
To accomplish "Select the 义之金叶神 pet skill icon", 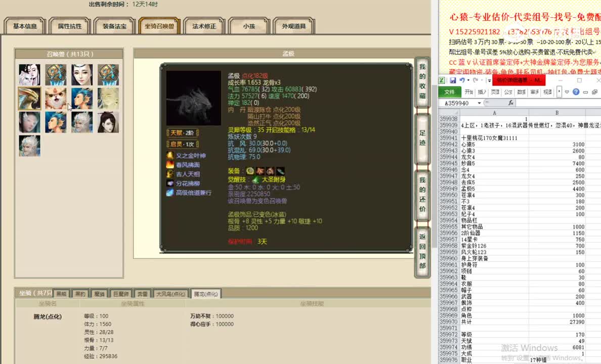I will [170, 155].
